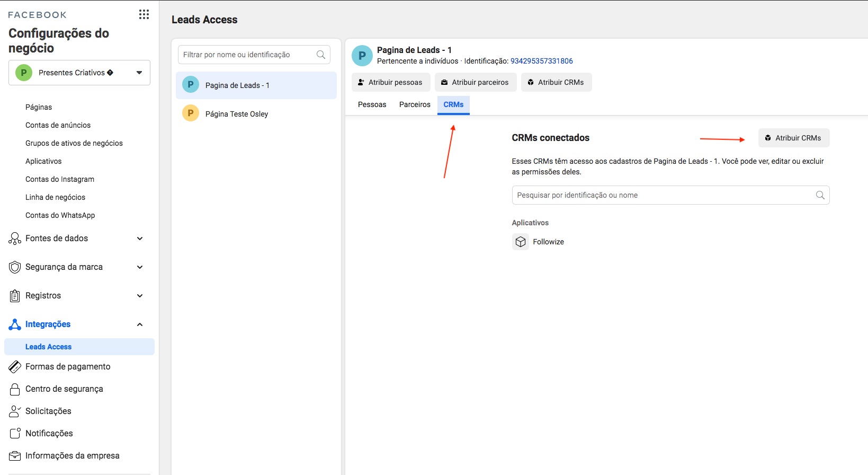Click the Centro de segurança lock icon

[x=15, y=389]
